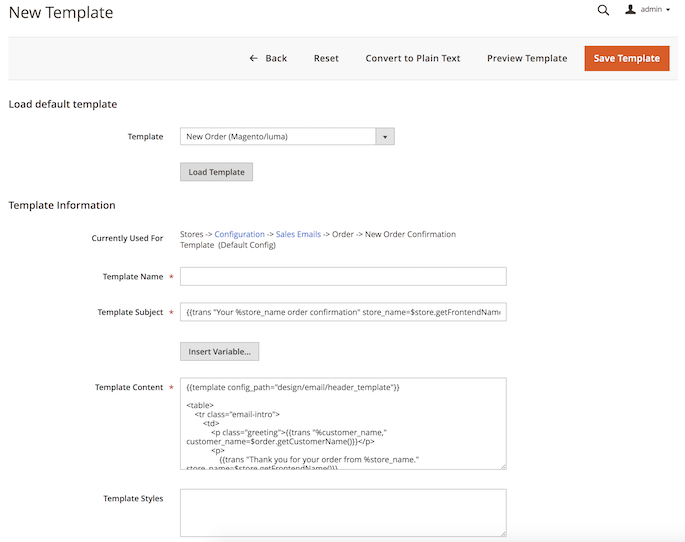Click the search magnifier icon

[603, 10]
